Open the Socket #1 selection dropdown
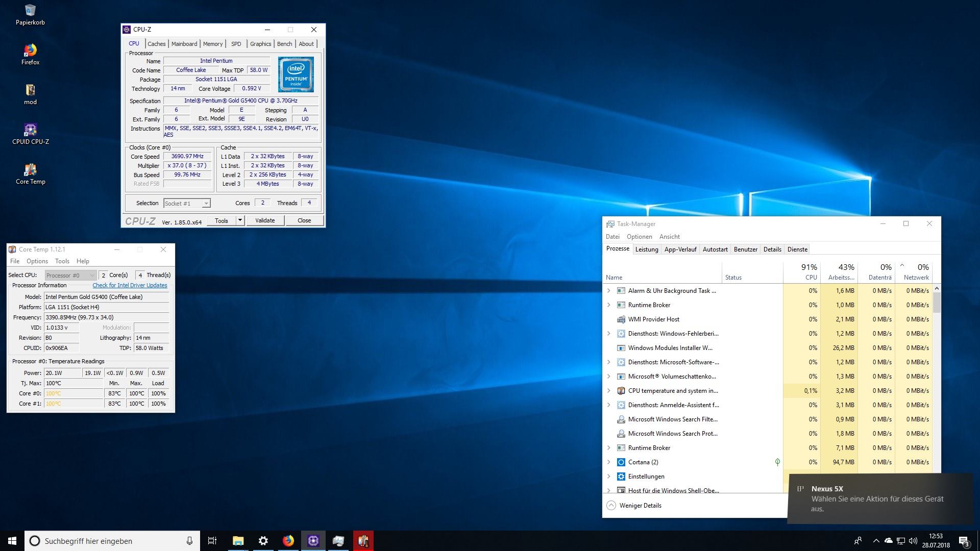The image size is (980, 551). pos(187,204)
